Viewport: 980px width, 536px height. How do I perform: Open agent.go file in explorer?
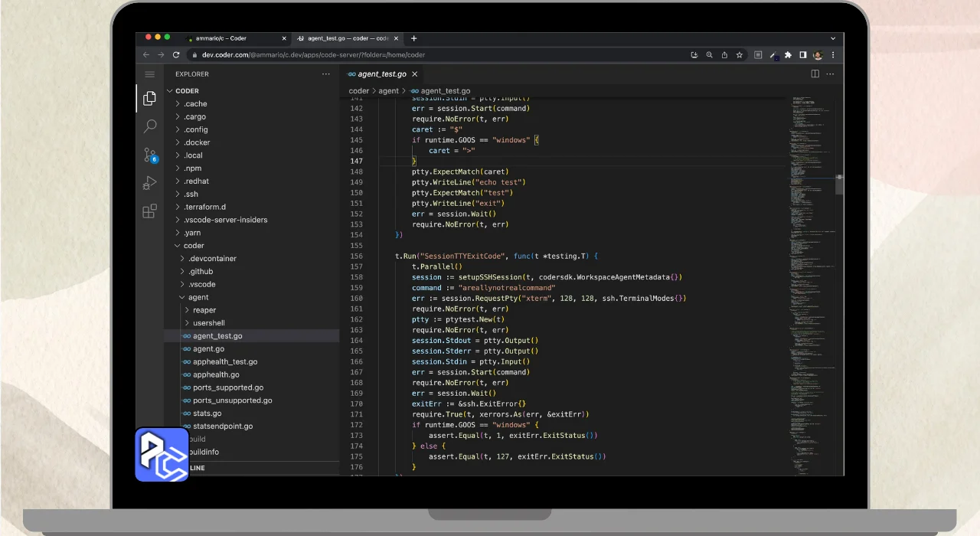pos(208,348)
